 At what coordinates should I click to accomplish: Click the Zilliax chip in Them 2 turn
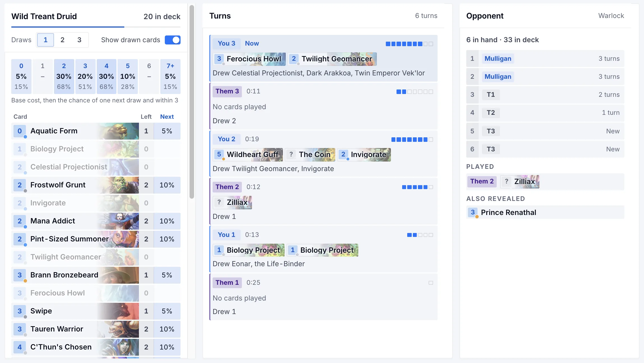click(232, 202)
